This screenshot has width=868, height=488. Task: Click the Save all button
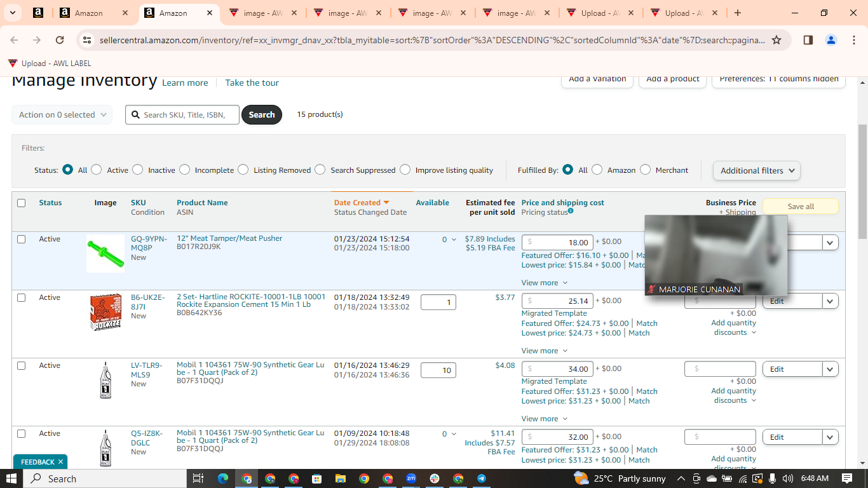pyautogui.click(x=801, y=207)
